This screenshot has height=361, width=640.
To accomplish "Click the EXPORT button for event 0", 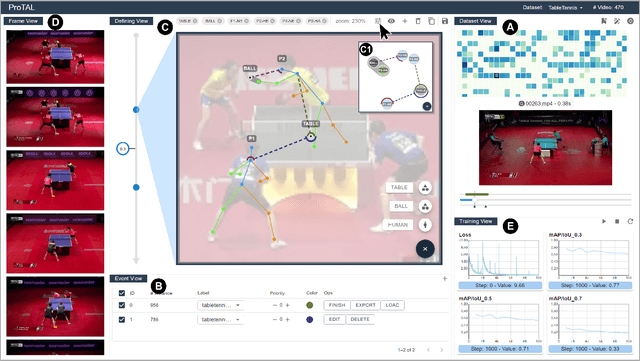I will 365,305.
